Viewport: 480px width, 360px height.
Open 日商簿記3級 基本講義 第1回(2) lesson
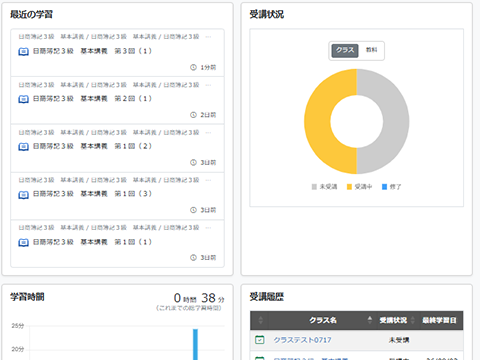(92, 147)
